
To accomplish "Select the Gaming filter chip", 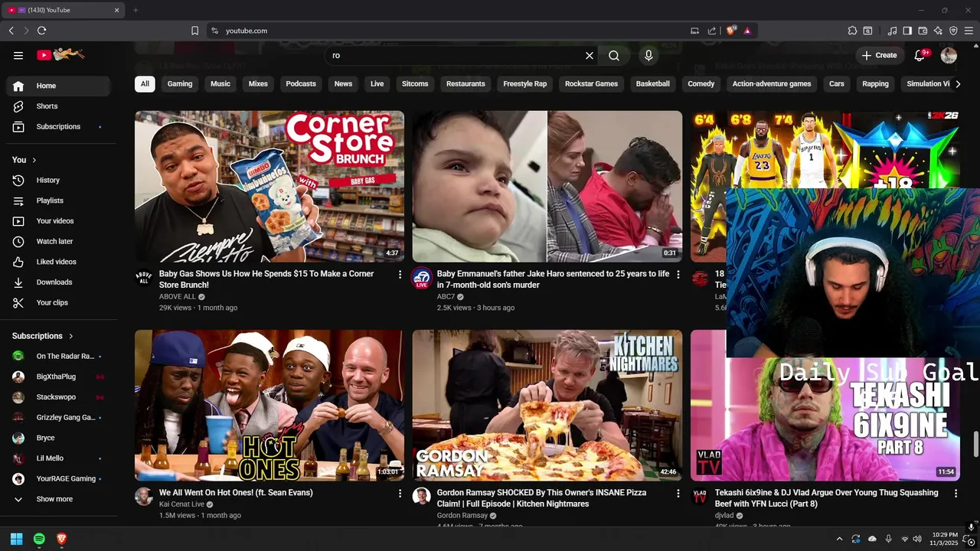I will pyautogui.click(x=180, y=84).
